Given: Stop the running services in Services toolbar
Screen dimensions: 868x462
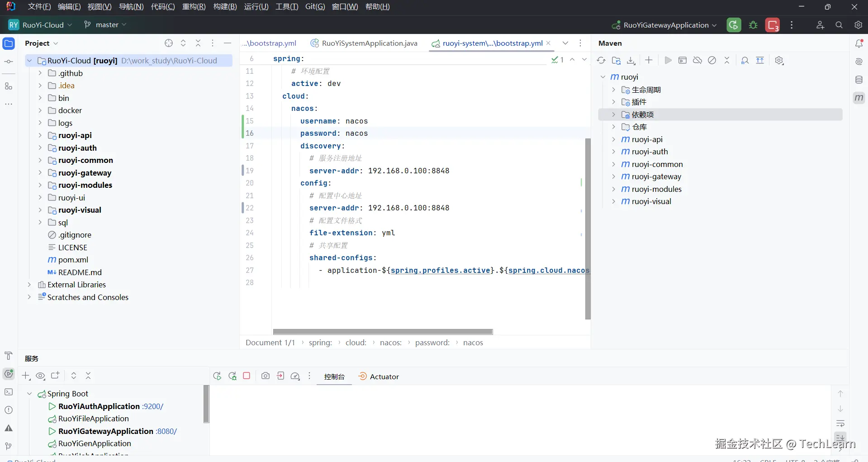Looking at the screenshot, I should [x=247, y=376].
